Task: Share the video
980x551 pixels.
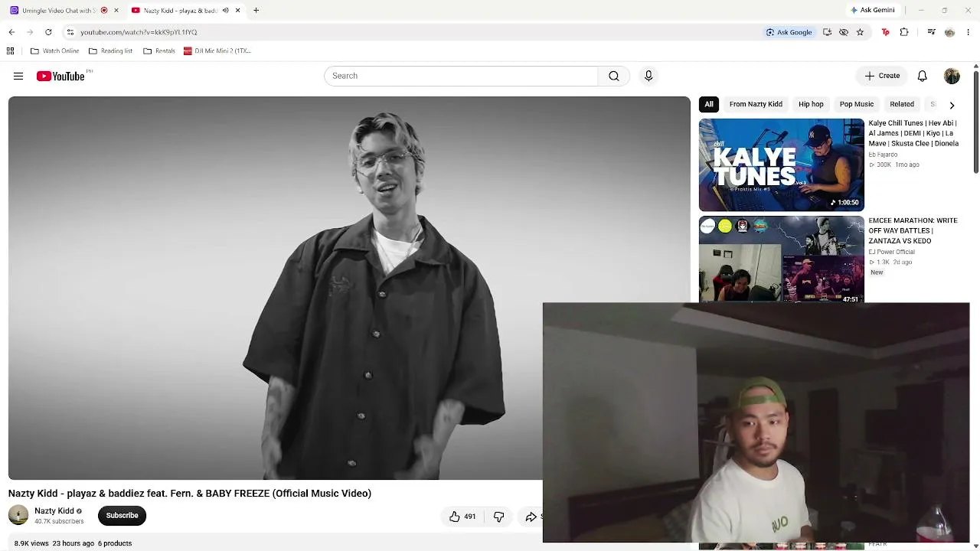Action: click(531, 517)
